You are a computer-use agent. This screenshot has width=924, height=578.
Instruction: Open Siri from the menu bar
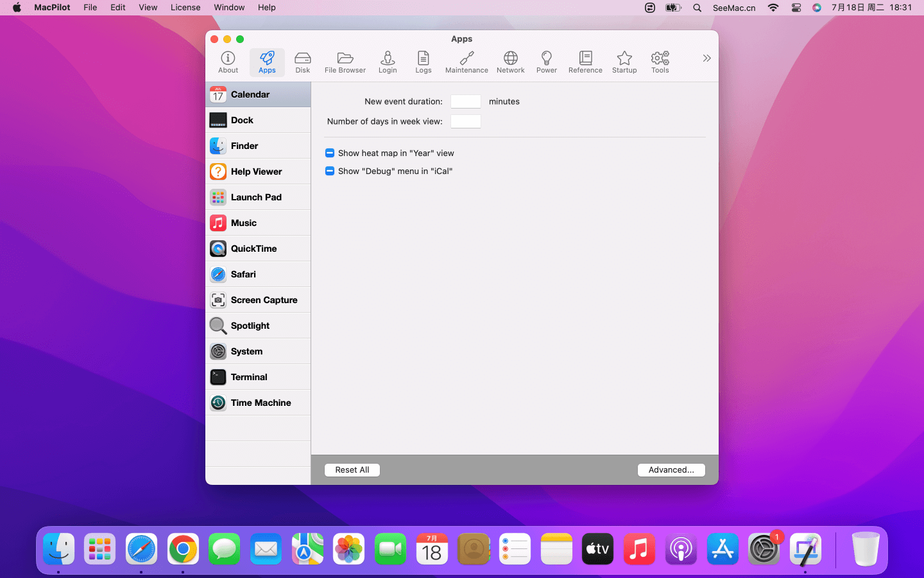pos(817,8)
